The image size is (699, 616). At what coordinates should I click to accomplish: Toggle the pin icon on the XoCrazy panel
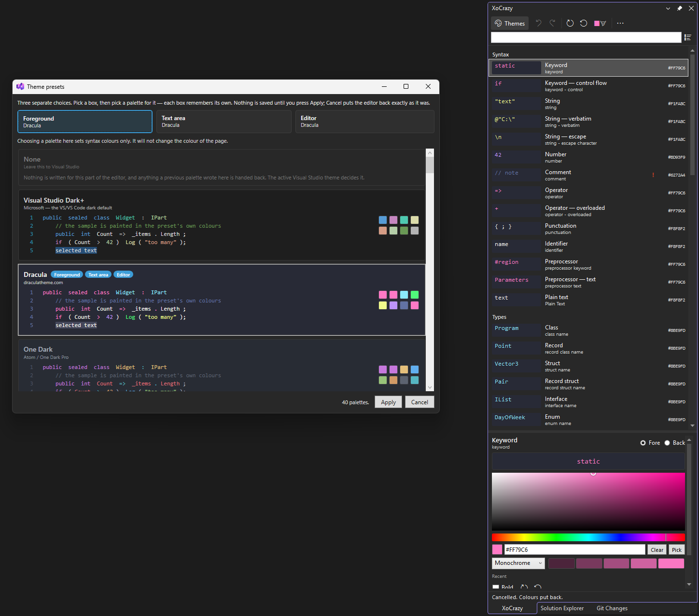click(680, 8)
